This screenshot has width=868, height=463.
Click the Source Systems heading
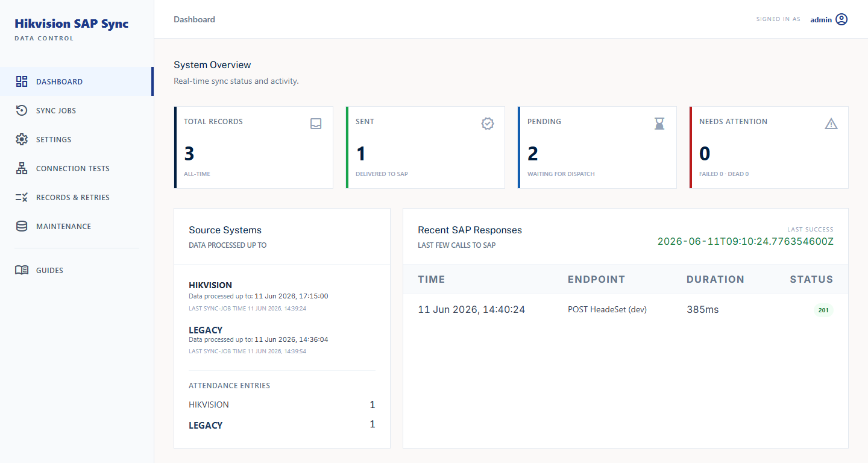pyautogui.click(x=225, y=230)
